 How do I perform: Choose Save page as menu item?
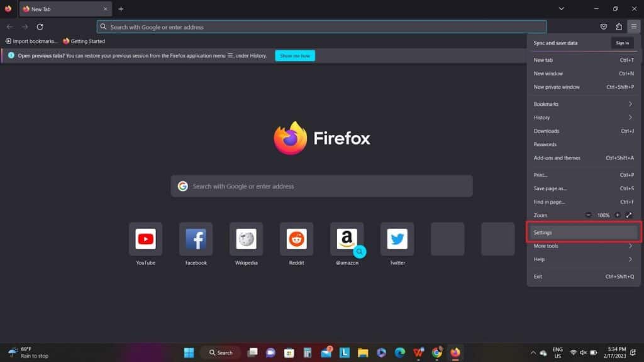point(583,188)
